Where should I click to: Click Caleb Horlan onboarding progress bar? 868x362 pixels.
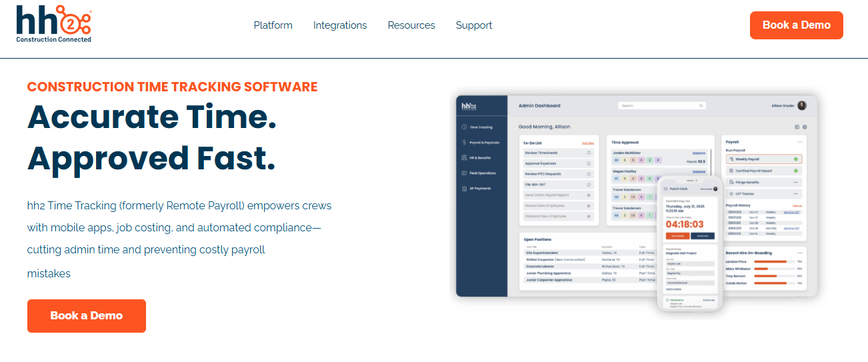pyautogui.click(x=773, y=283)
